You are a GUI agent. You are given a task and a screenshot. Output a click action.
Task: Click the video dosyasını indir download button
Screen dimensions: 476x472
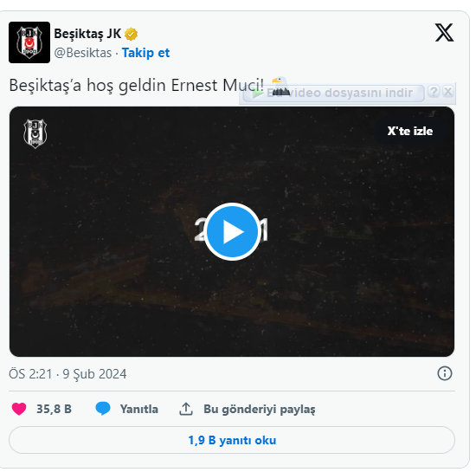(x=333, y=93)
